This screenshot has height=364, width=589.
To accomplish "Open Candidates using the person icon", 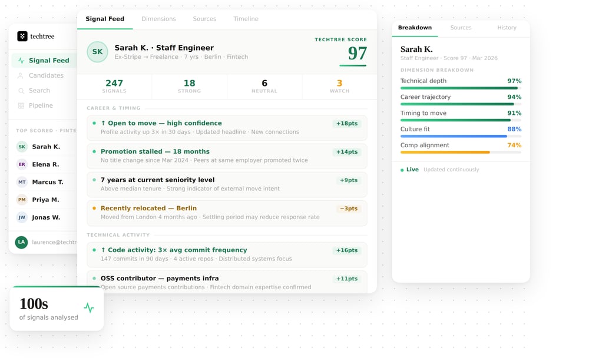I will [20, 75].
